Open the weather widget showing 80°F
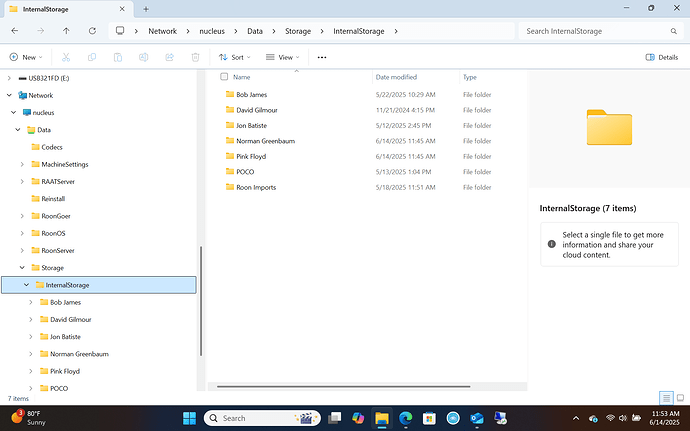This screenshot has height=431, width=690. click(x=28, y=417)
